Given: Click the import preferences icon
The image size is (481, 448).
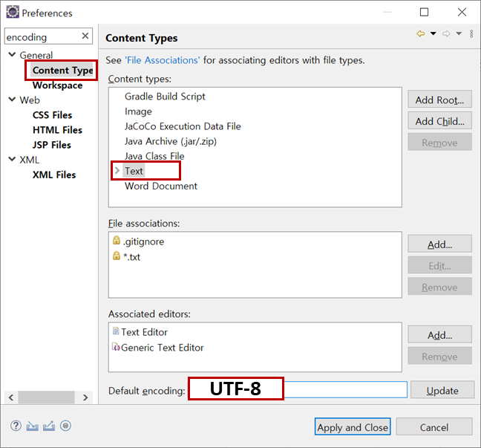Looking at the screenshot, I should pos(32,426).
